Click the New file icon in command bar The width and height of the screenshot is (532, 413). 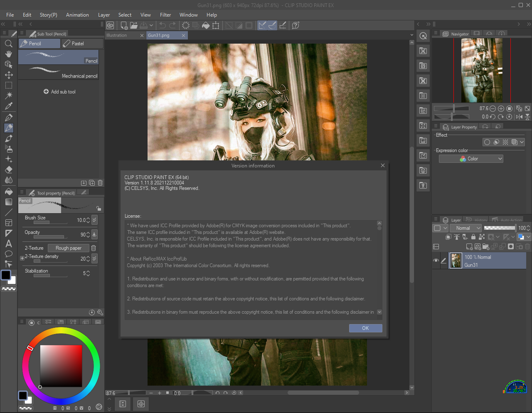[x=124, y=25]
